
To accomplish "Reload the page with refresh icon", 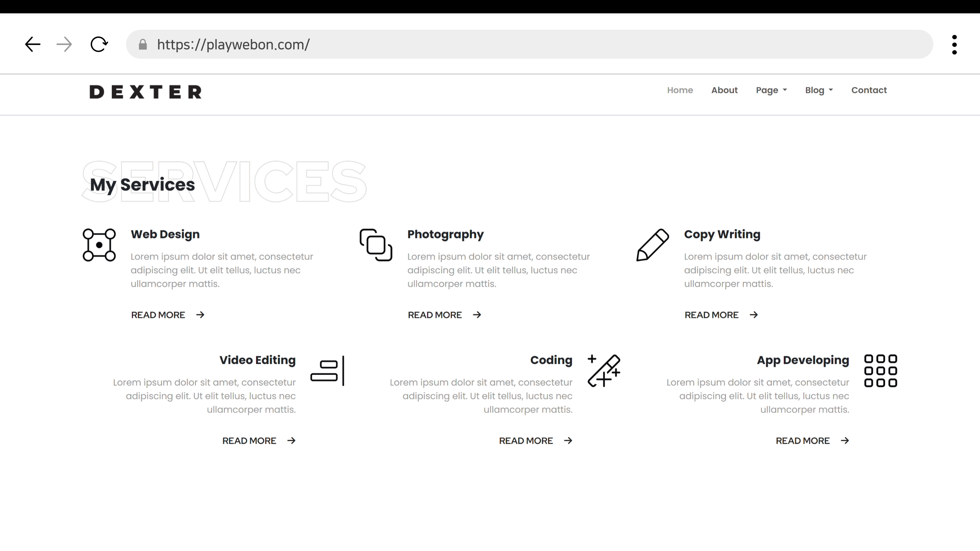I will tap(99, 44).
